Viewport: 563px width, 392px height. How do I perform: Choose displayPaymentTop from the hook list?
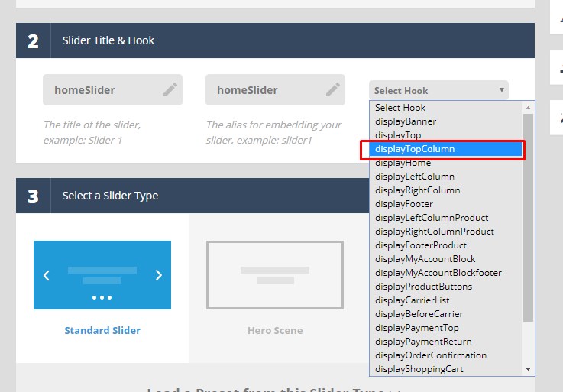point(417,328)
